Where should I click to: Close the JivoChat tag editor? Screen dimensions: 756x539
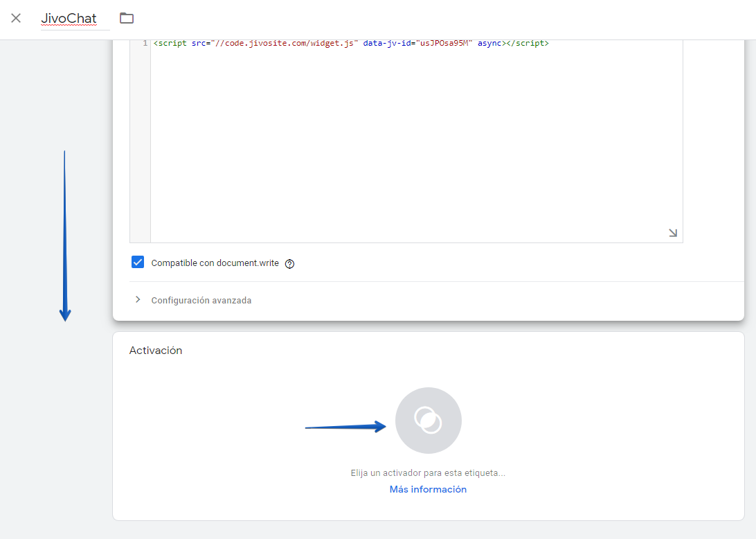[16, 18]
